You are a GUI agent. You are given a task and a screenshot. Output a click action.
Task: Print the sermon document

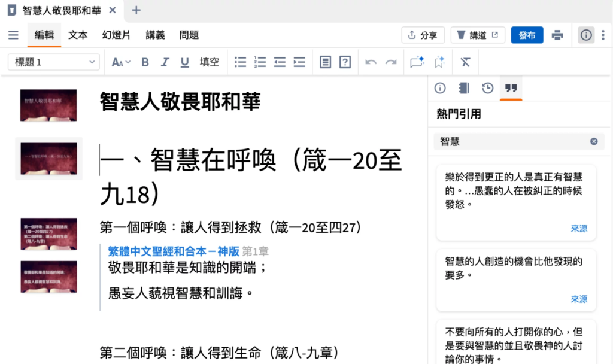pos(557,35)
